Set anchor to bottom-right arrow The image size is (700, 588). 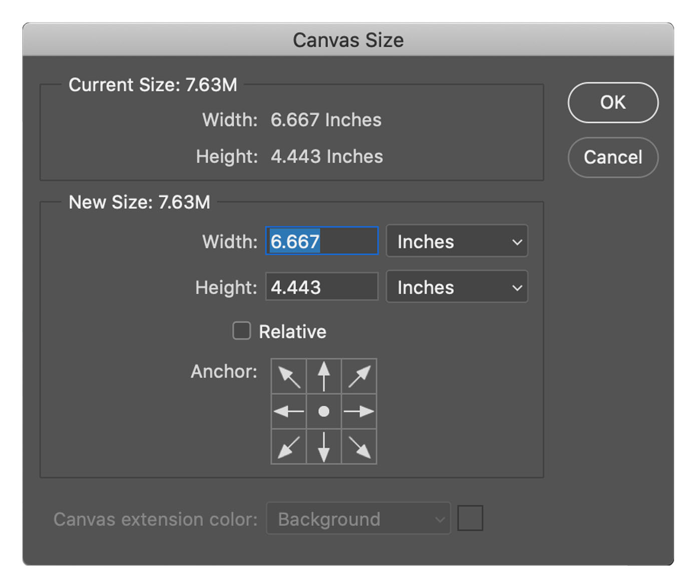[x=359, y=446]
